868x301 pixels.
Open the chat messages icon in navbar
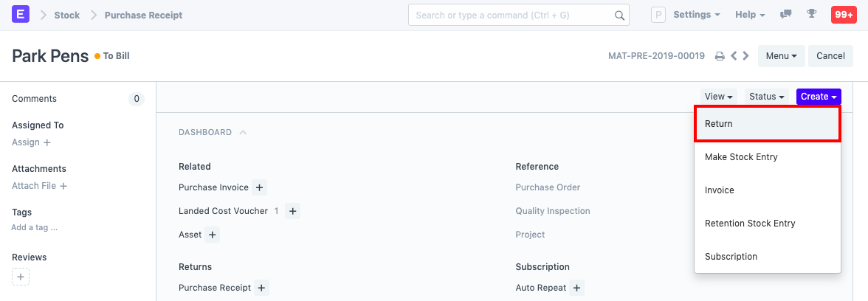pyautogui.click(x=786, y=15)
